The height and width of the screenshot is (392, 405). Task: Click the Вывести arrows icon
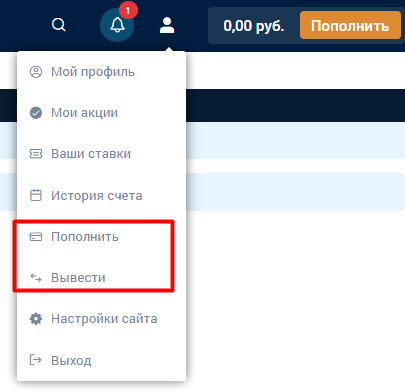click(x=36, y=277)
